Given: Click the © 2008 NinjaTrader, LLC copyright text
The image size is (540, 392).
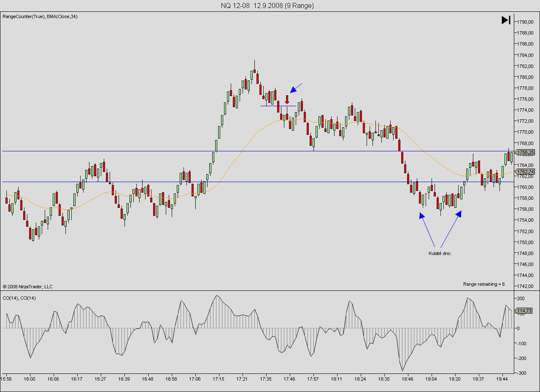Looking at the screenshot, I should click(x=27, y=287).
